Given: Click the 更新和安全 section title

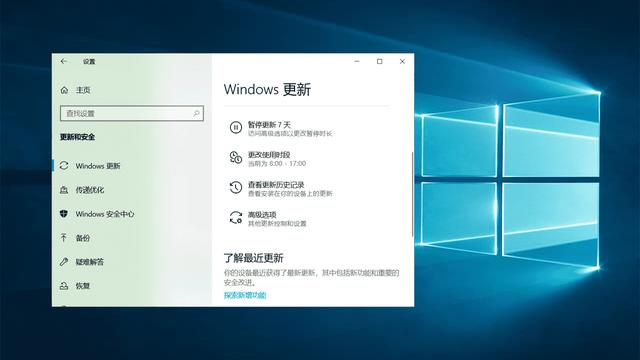Looking at the screenshot, I should 78,137.
